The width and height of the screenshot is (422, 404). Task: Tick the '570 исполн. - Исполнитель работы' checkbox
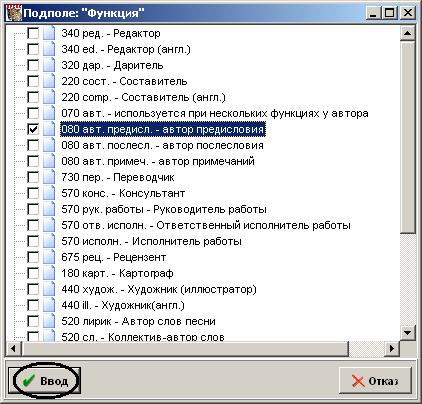tap(33, 241)
